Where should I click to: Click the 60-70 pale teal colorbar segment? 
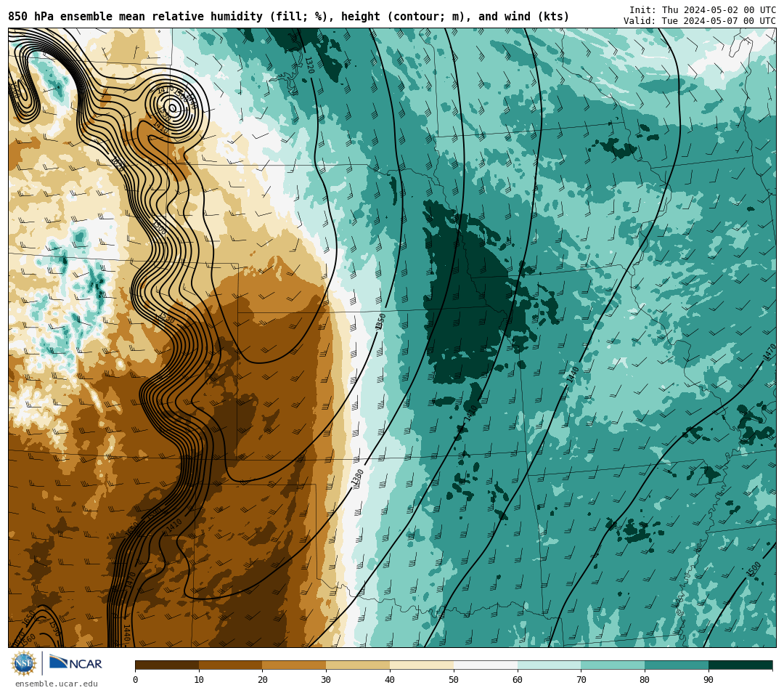[x=549, y=665]
